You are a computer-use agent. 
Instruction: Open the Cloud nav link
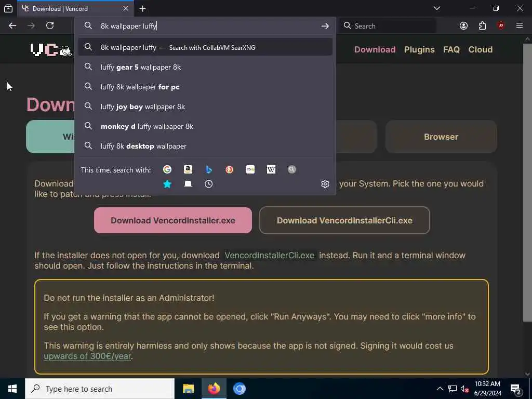click(x=481, y=49)
